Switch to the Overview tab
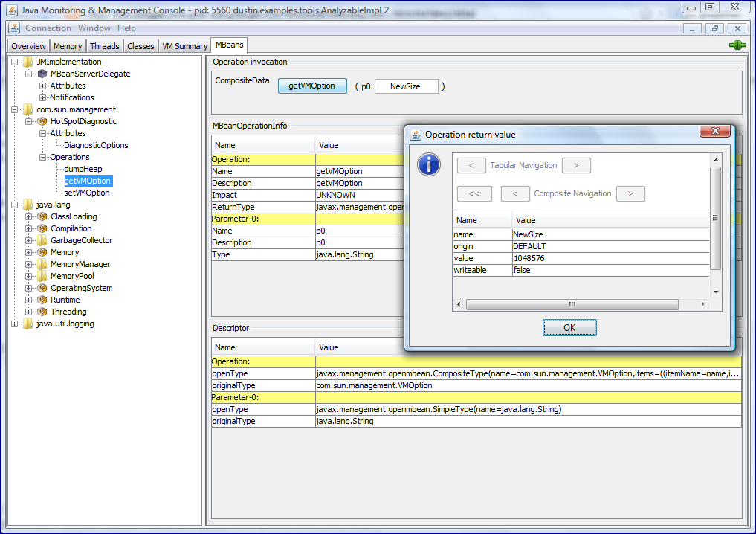Viewport: 756px width, 534px height. (28, 46)
